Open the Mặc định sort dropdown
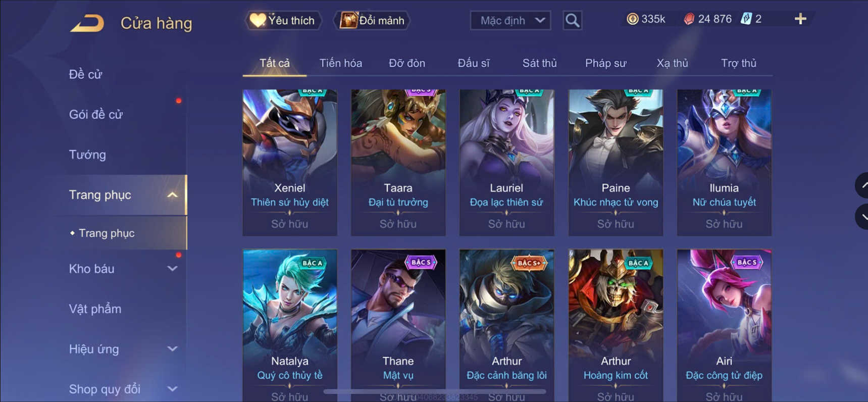 click(x=510, y=21)
